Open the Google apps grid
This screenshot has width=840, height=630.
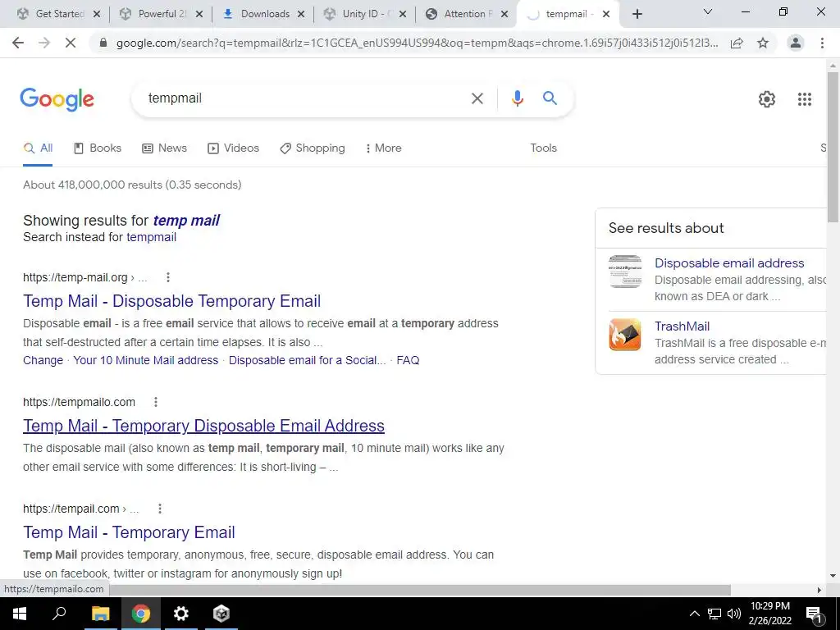pos(804,99)
